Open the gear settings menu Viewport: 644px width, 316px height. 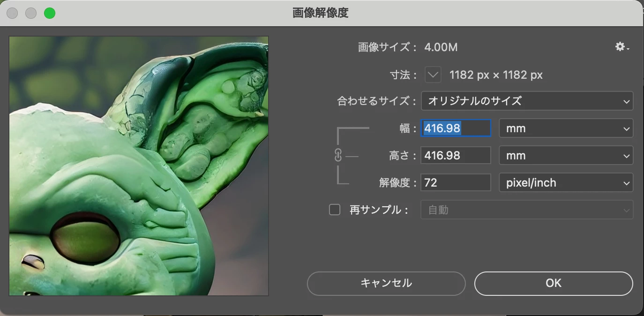[622, 47]
